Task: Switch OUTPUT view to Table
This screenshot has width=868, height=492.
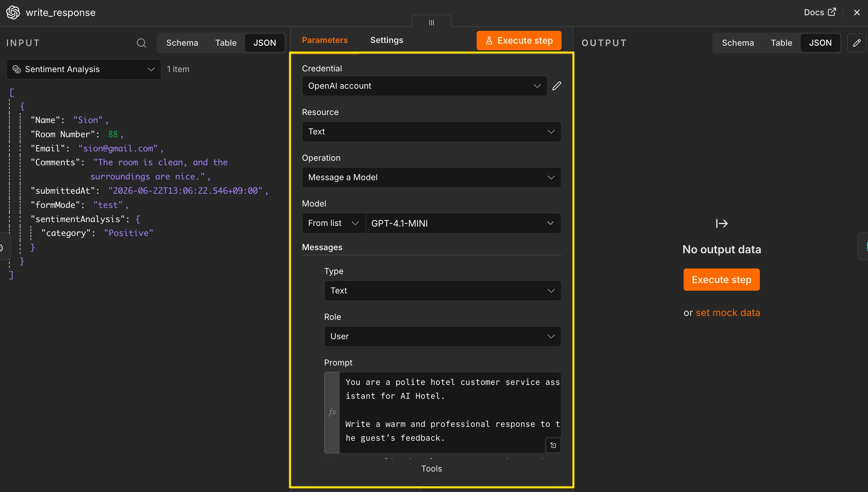Action: tap(781, 43)
